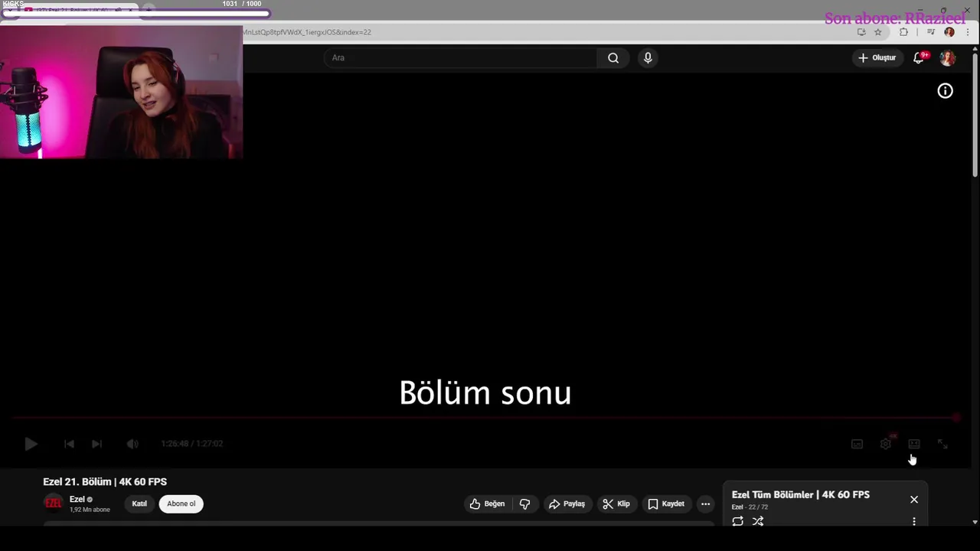Click the scrollbar down arrow

point(975,523)
